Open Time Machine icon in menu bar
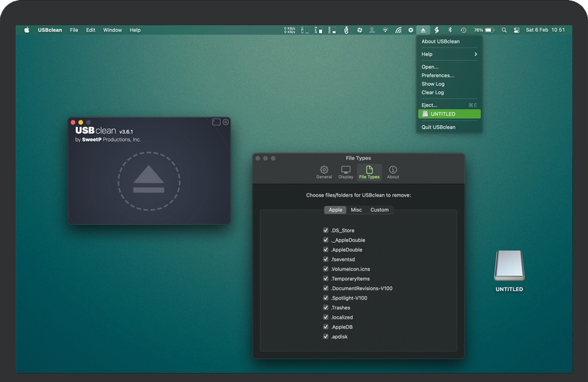 (463, 30)
